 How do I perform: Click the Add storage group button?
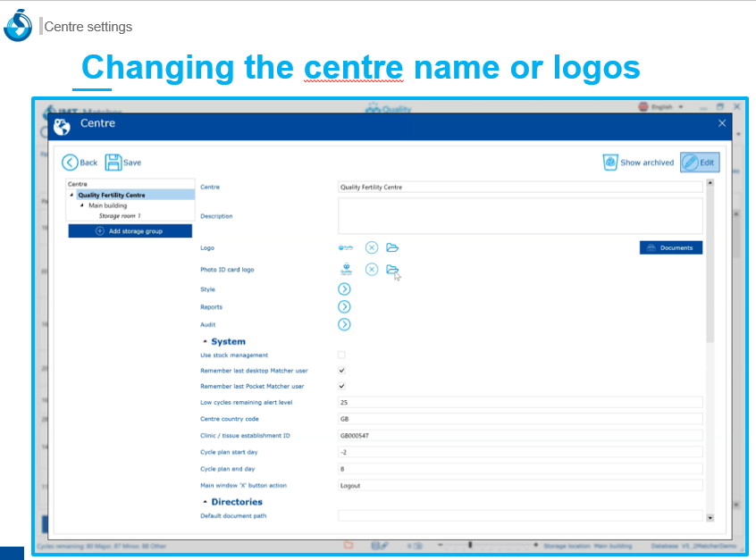pyautogui.click(x=130, y=230)
